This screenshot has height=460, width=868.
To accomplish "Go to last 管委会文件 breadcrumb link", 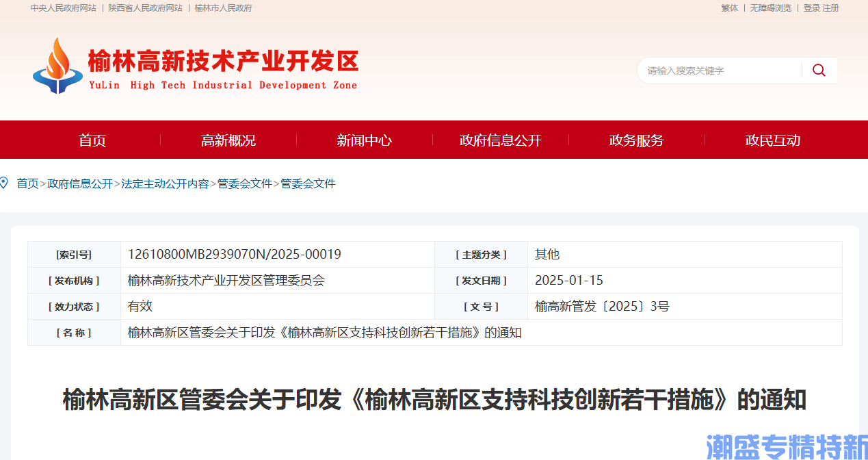I will click(308, 183).
